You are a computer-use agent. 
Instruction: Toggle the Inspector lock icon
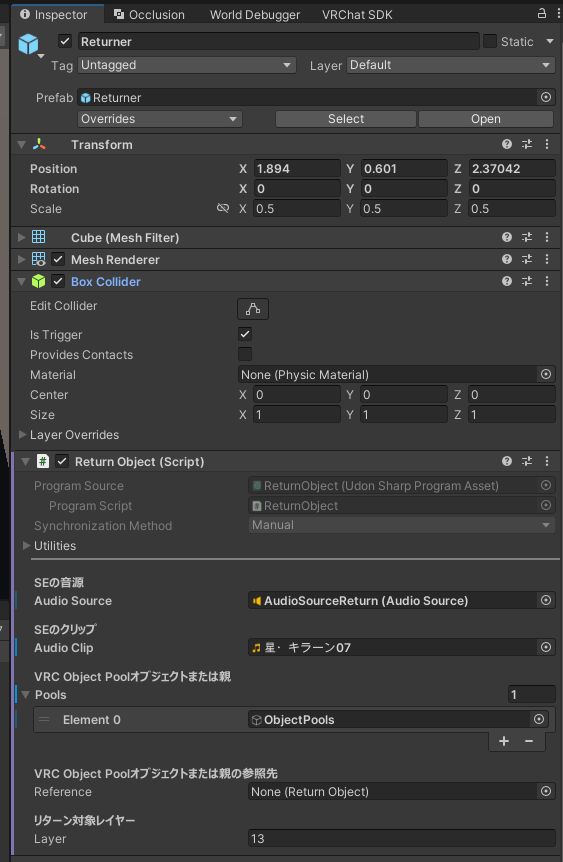(542, 14)
